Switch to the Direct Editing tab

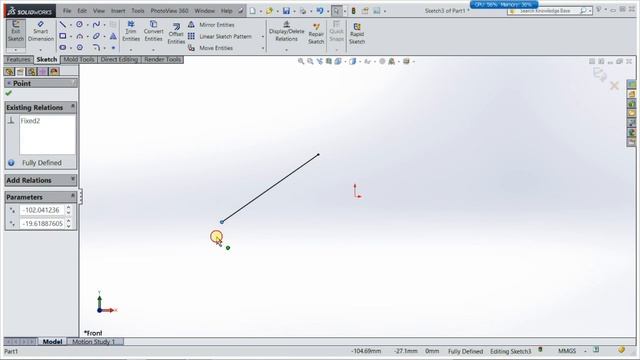119,60
